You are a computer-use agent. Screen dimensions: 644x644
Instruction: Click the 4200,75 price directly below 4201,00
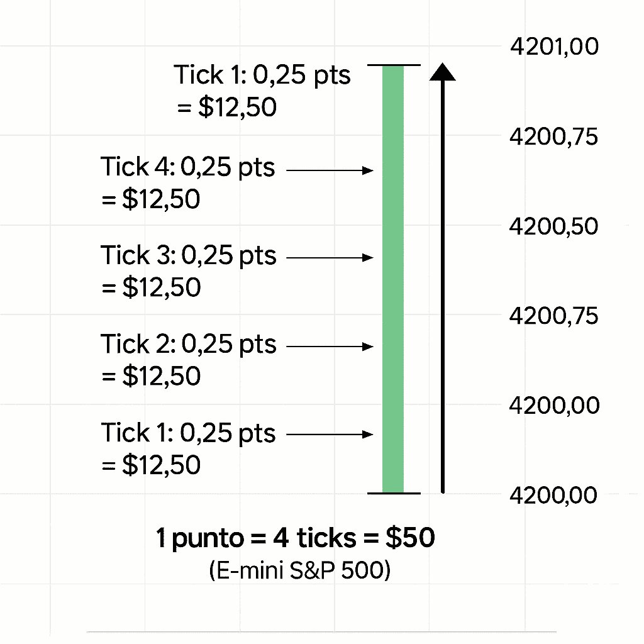click(x=553, y=136)
